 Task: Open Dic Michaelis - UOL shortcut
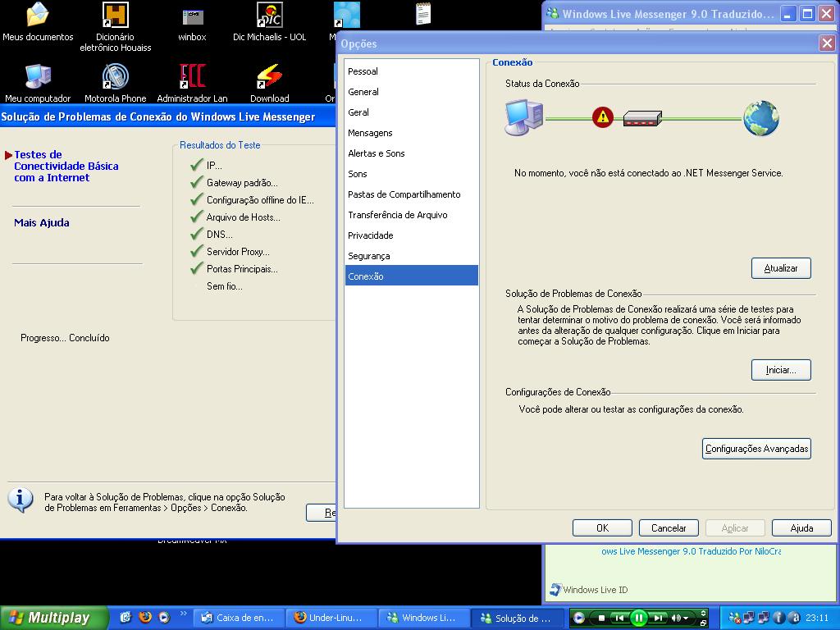[269, 21]
